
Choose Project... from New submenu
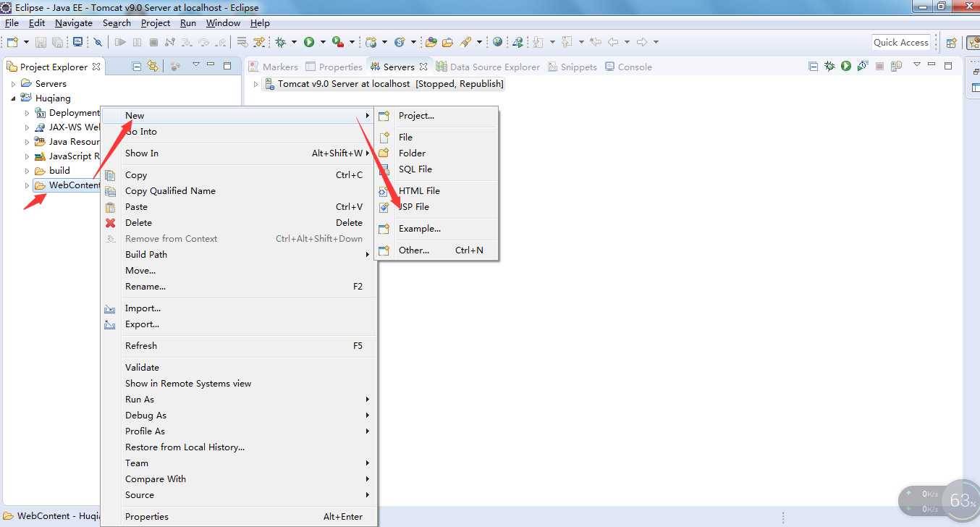tap(436, 116)
